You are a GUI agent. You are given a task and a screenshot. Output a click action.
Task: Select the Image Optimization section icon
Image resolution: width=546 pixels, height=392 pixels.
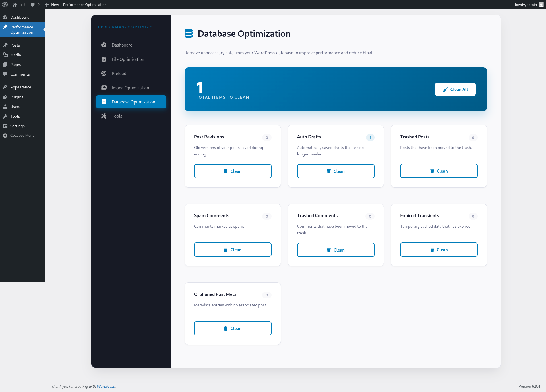click(x=104, y=88)
